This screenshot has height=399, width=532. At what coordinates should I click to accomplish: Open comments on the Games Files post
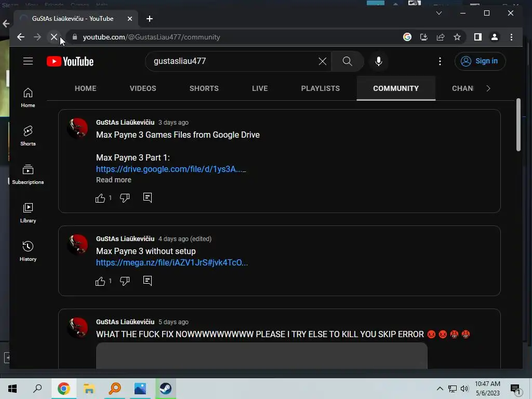coord(147,197)
